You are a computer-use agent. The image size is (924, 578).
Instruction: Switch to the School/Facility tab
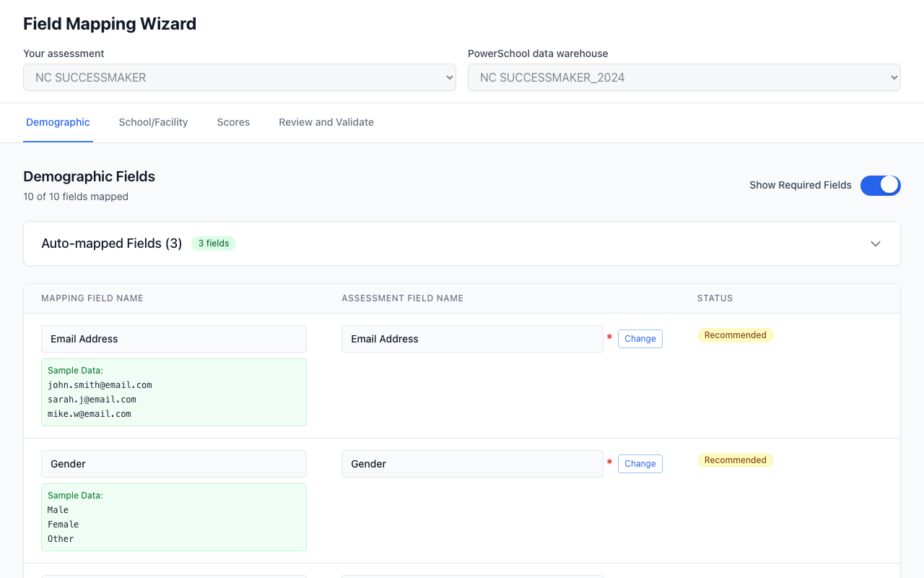153,122
